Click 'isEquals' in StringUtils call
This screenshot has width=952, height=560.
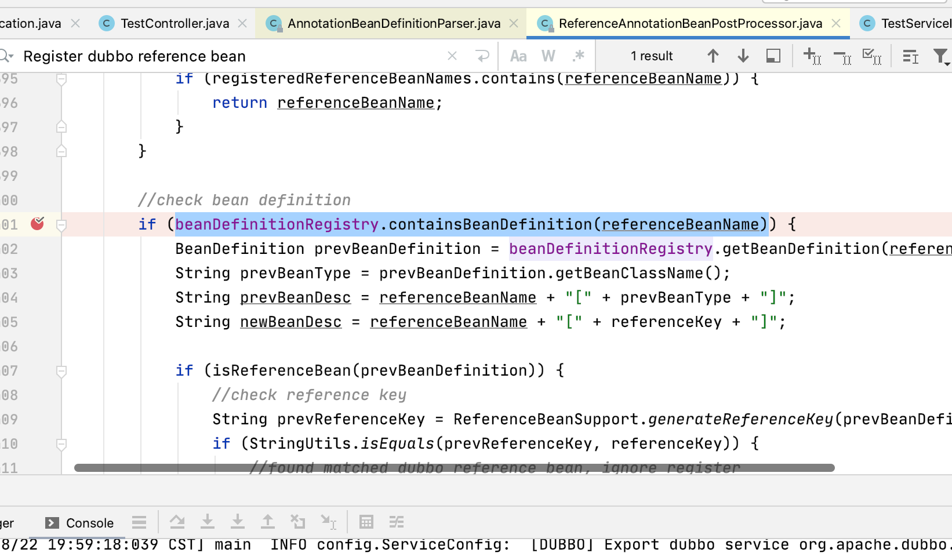pyautogui.click(x=397, y=443)
